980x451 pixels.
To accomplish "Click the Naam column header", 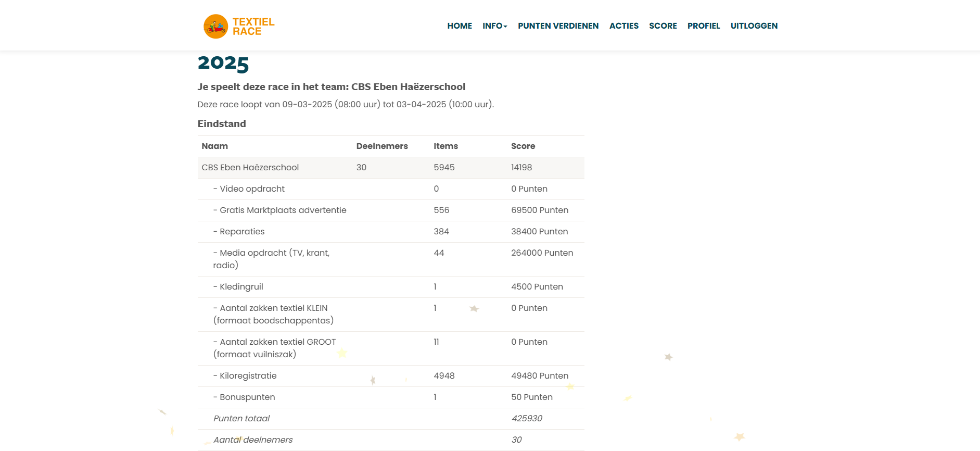I will [215, 146].
